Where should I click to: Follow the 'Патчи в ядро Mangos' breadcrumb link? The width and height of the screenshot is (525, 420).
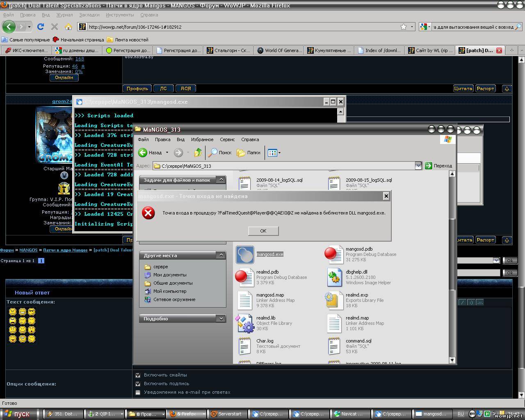(x=65, y=250)
